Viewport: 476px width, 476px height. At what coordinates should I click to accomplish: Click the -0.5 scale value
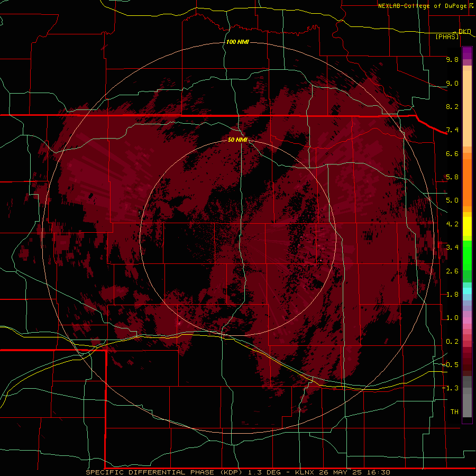tap(451, 365)
